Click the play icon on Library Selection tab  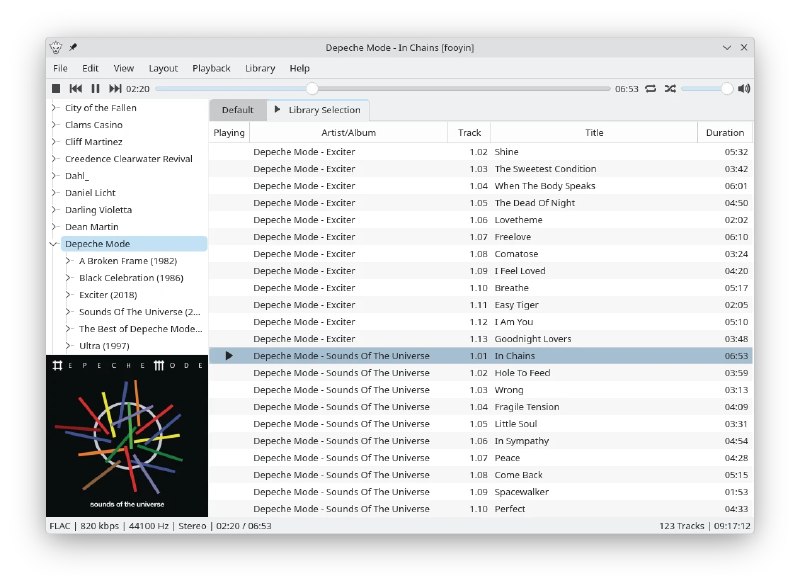click(x=277, y=109)
